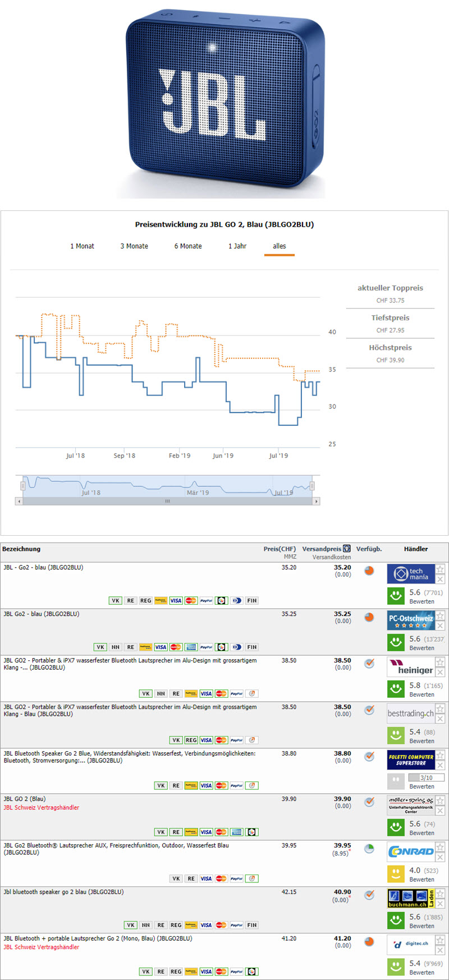
Task: Hide techmania offer with X icon
Action: click(x=440, y=579)
